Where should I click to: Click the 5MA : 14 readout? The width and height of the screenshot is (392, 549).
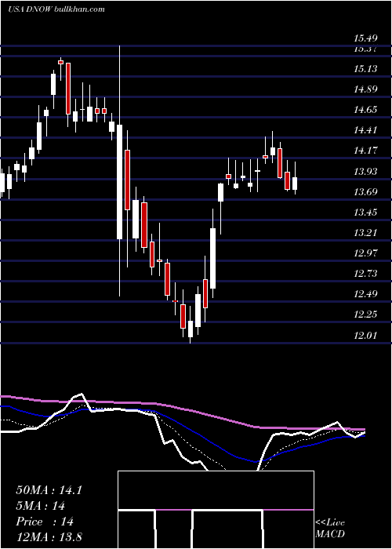[41, 506]
